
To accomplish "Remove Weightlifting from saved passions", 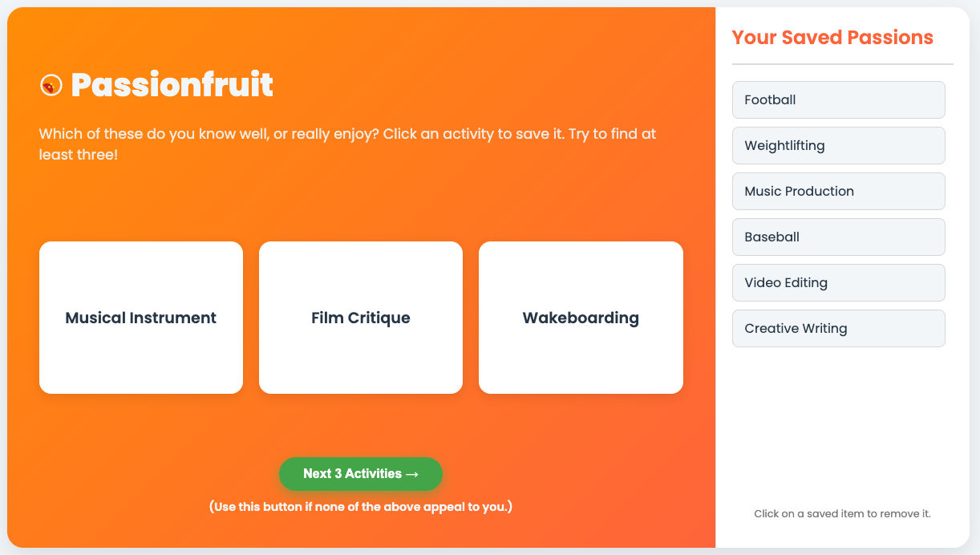I will [838, 145].
